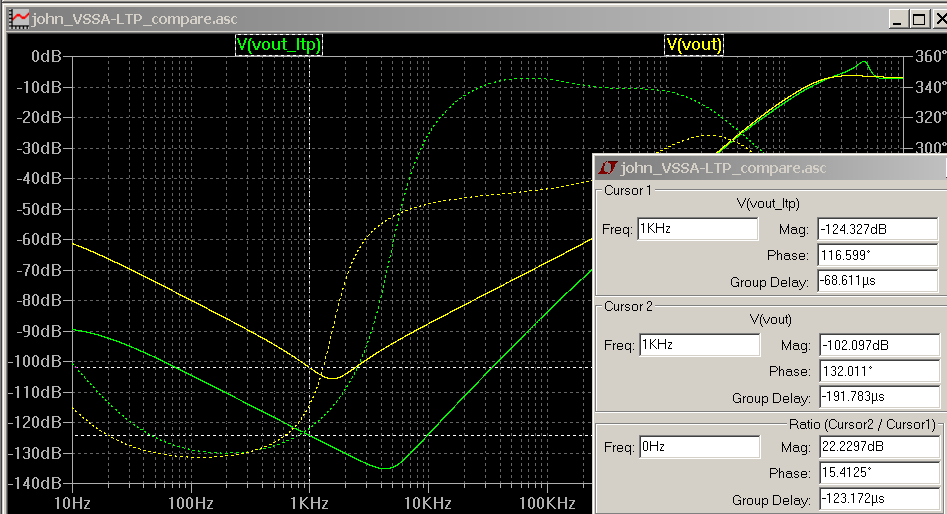Click the john_VSSA-LTP_compare.asc plot window title
947x514 pixels.
click(x=134, y=19)
